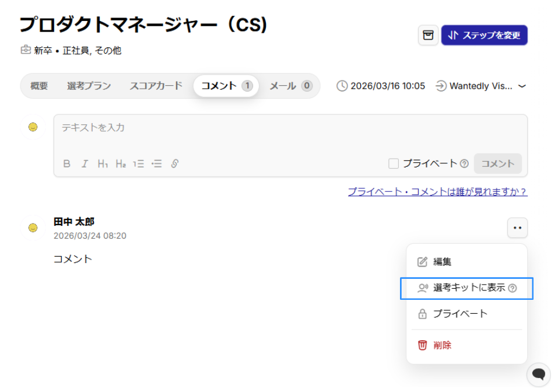558x392 pixels.
Task: Switch to the スコアカード tab
Action: (156, 86)
